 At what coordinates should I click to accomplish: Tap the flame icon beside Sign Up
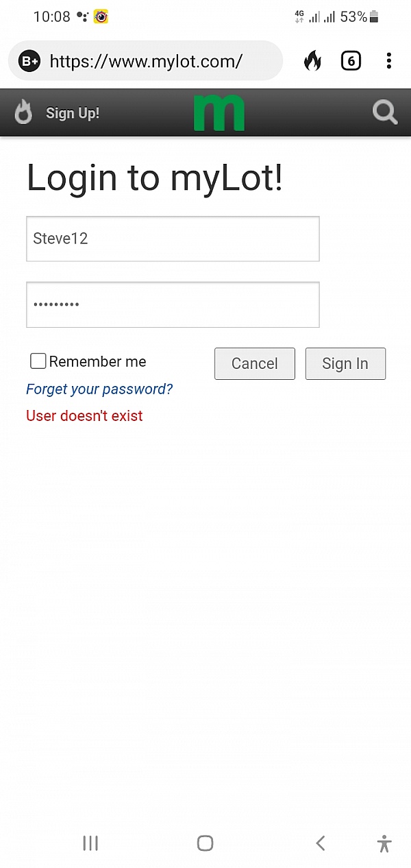click(24, 112)
